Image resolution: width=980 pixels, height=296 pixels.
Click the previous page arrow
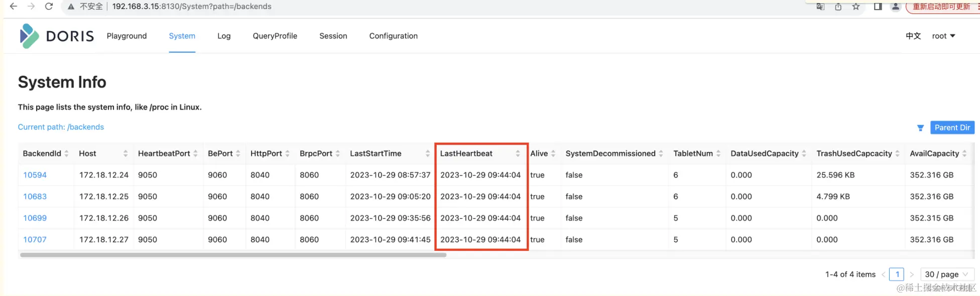click(883, 274)
